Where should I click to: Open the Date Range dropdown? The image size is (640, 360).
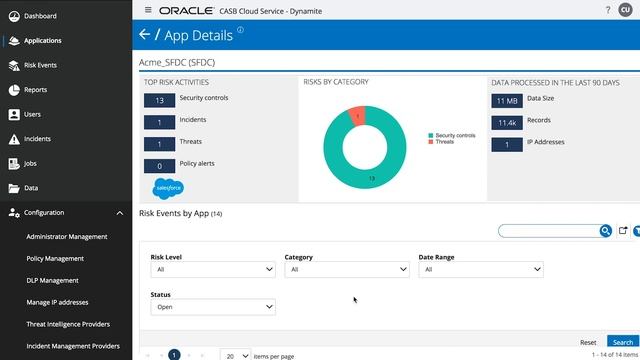coord(481,269)
